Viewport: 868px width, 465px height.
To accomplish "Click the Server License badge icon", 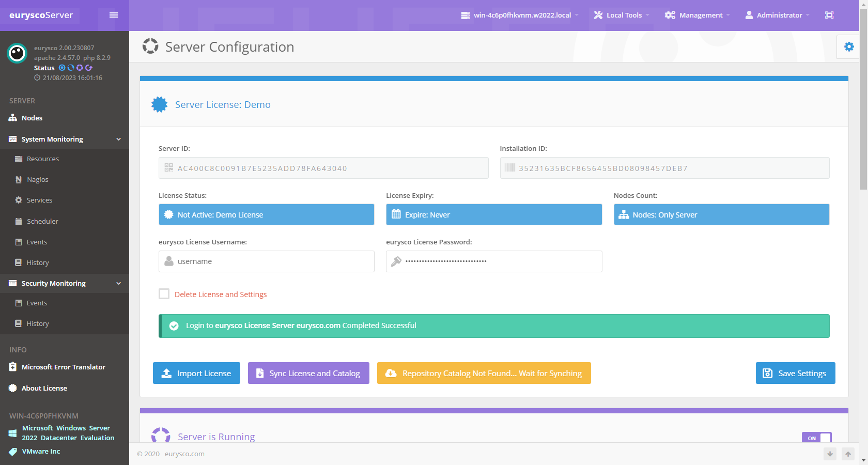I will [160, 104].
